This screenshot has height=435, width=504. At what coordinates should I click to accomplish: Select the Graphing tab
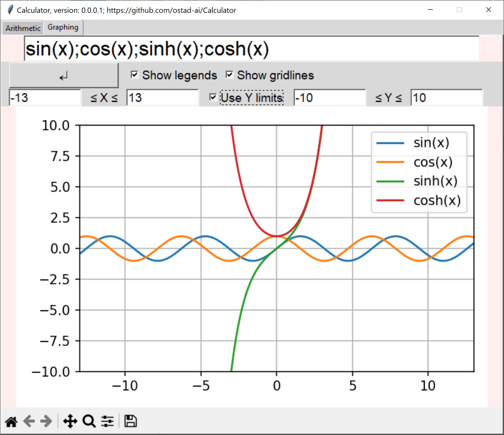click(63, 27)
